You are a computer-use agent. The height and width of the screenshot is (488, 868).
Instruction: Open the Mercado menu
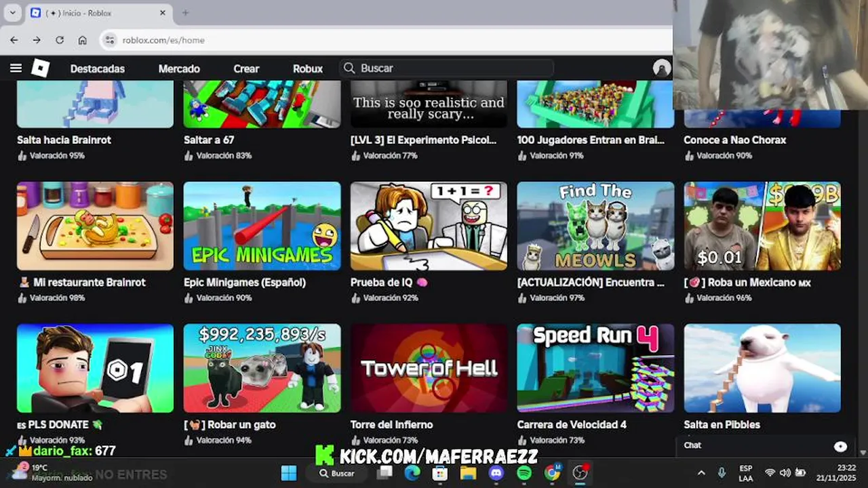coord(179,68)
